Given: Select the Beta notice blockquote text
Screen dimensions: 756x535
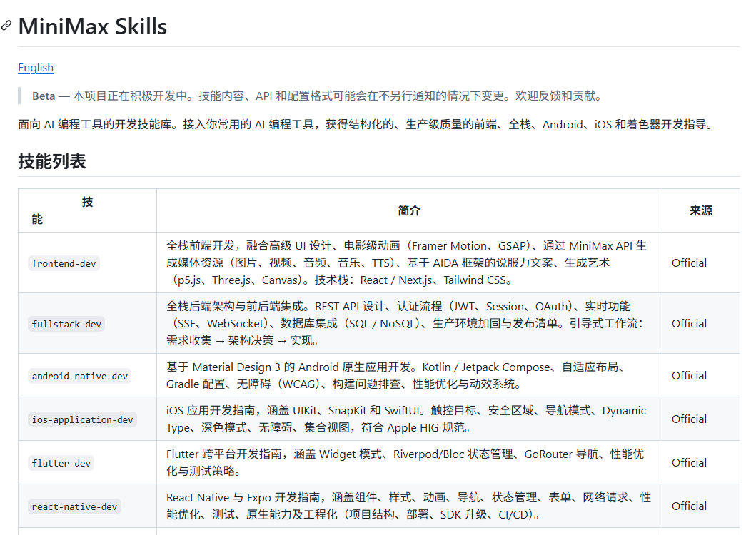Looking at the screenshot, I should 317,96.
